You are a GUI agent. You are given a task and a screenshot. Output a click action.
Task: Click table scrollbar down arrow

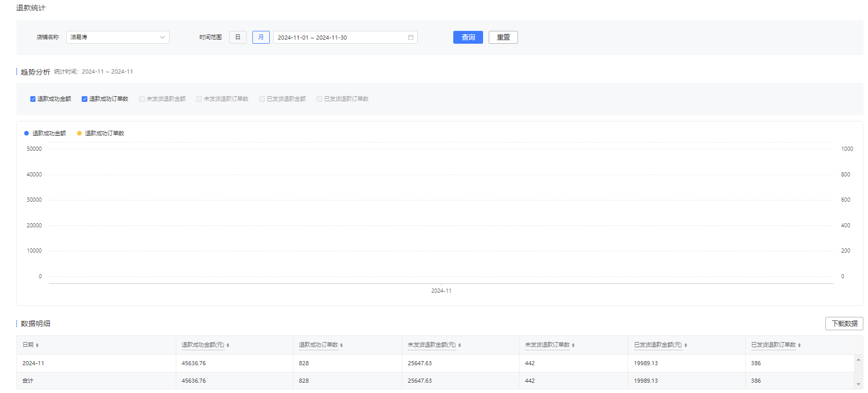[x=858, y=384]
